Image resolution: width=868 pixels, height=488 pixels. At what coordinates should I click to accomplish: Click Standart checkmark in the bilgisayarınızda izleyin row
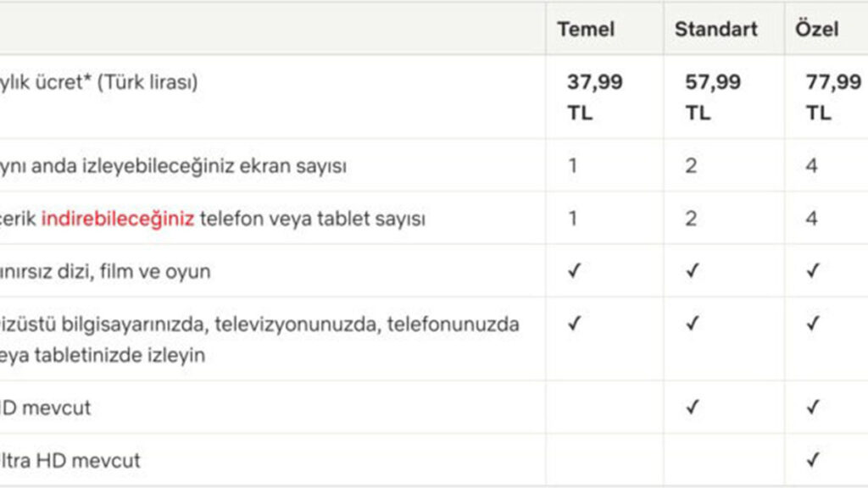(x=692, y=323)
